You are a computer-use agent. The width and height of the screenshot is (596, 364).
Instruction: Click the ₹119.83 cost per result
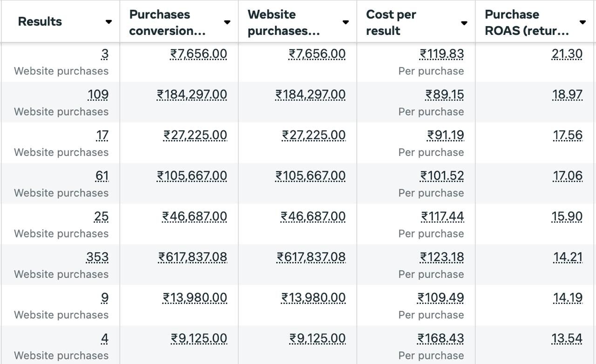(441, 54)
